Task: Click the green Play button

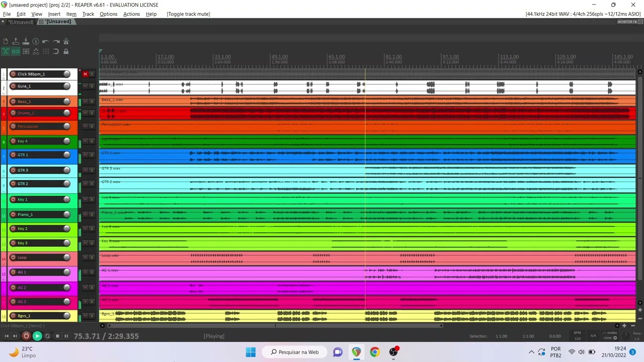Action: coord(37,336)
